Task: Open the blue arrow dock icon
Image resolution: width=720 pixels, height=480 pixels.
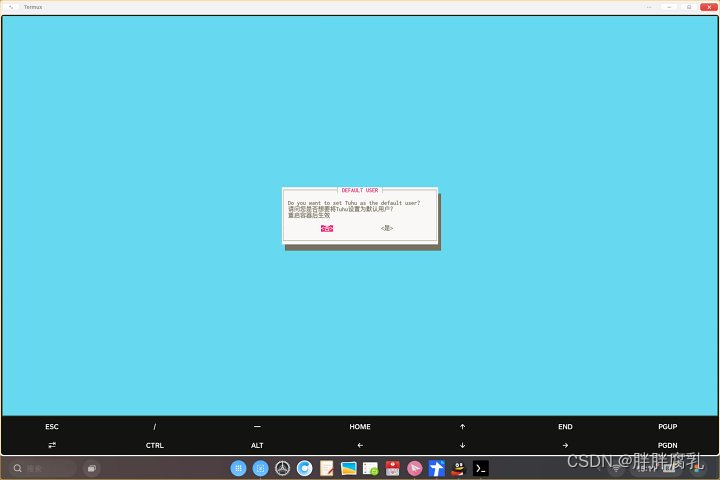Action: click(x=437, y=469)
